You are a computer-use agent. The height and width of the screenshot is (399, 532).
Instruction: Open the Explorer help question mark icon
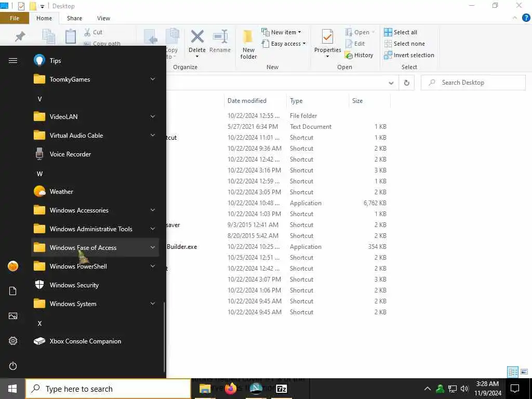click(x=526, y=18)
